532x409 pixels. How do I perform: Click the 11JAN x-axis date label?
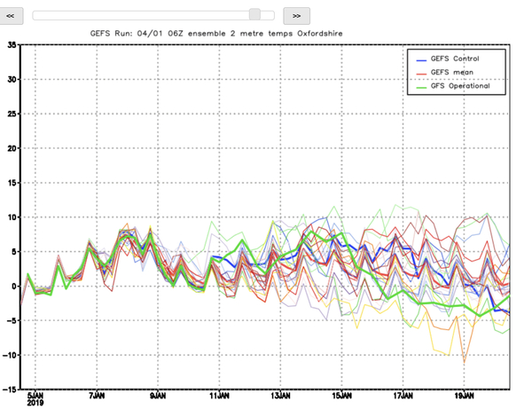(x=217, y=395)
